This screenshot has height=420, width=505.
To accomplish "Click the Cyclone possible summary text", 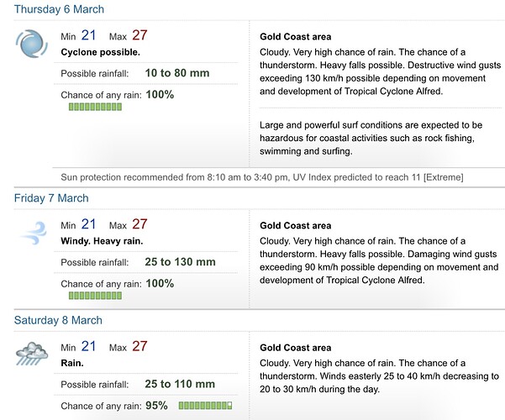I will coord(101,52).
